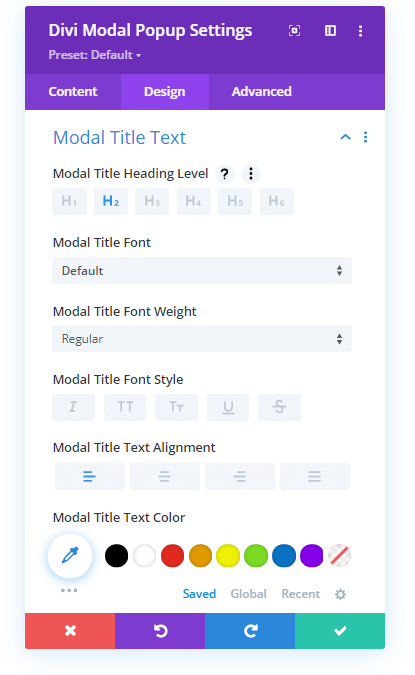Viewport: 415px width, 675px height.
Task: Show Global colors list
Action: click(248, 594)
